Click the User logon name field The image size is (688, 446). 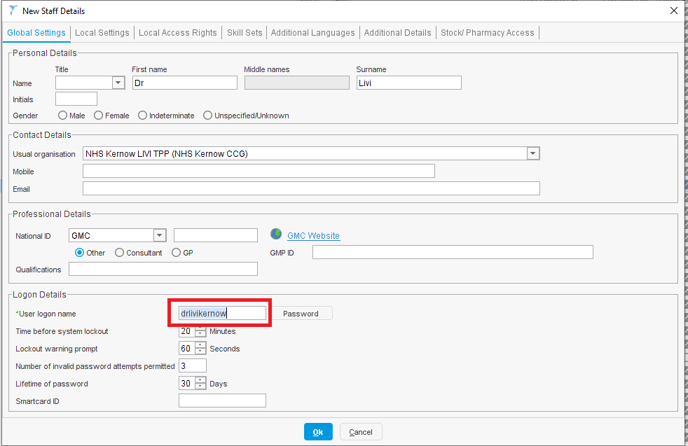click(217, 314)
